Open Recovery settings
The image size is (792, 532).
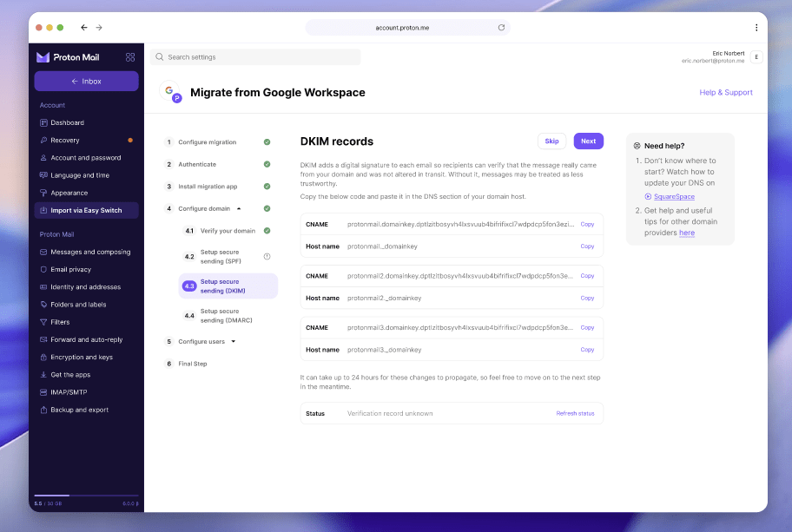coord(86,141)
